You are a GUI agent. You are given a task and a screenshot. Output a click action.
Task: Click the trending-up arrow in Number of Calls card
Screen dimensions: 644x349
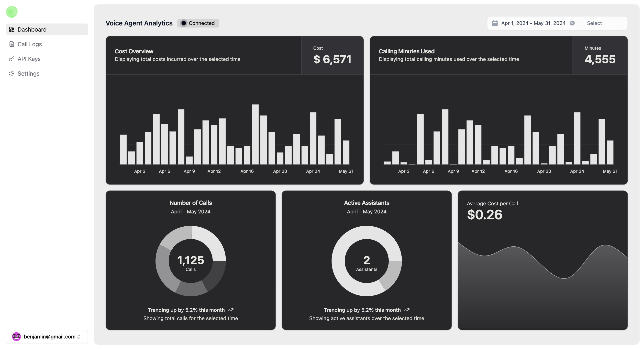coord(231,310)
